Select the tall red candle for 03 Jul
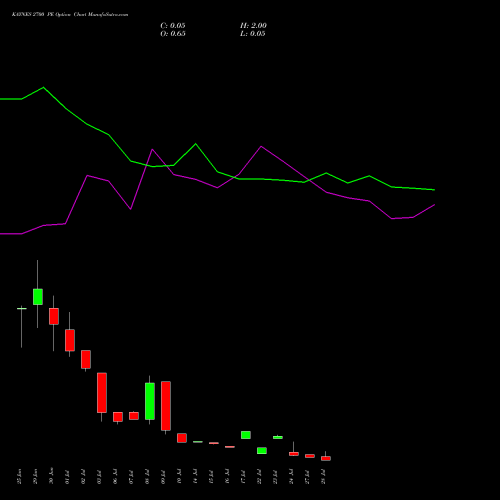Image resolution: width=500 pixels, height=500 pixels. tap(102, 393)
